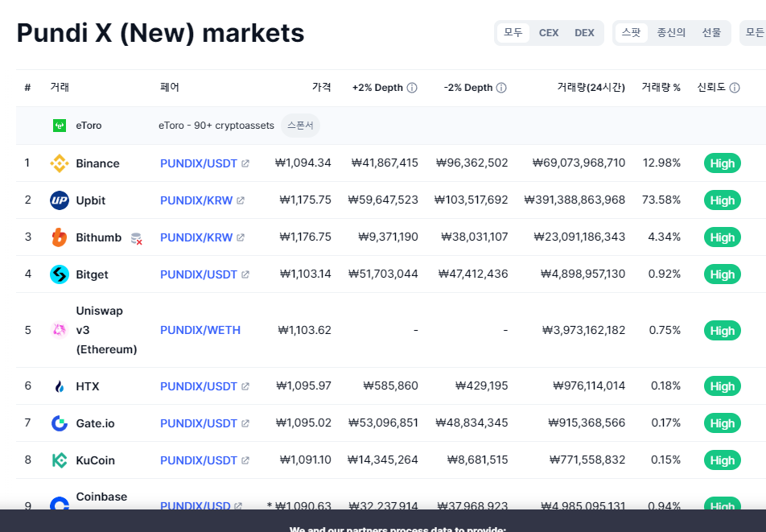Click the 73.58% volume share value
The image size is (766, 532).
tap(661, 200)
